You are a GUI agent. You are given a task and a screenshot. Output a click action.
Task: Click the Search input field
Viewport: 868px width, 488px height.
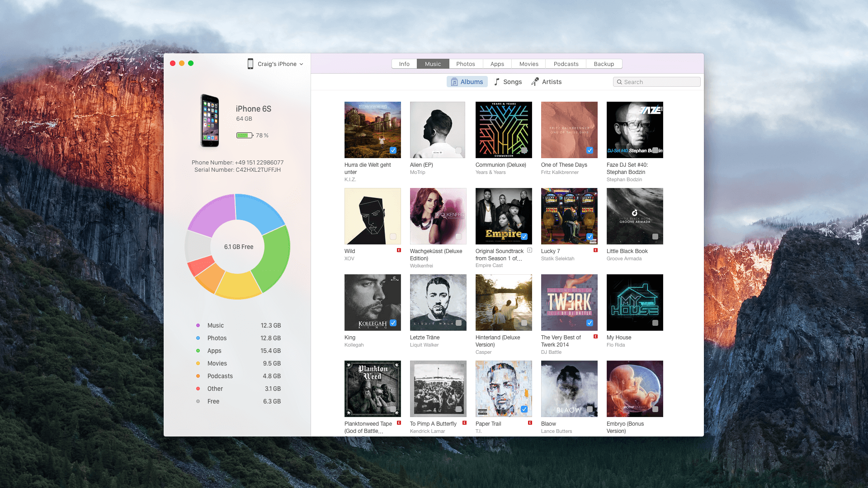(656, 82)
